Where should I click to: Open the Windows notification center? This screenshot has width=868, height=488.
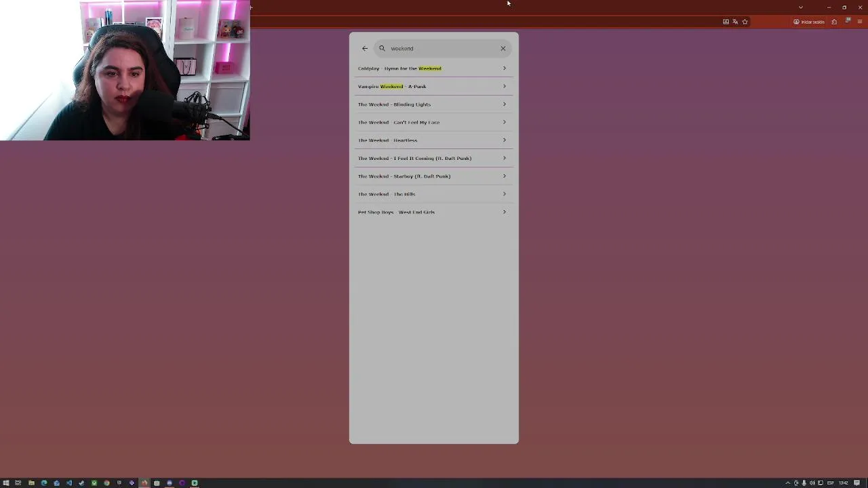pyautogui.click(x=857, y=483)
